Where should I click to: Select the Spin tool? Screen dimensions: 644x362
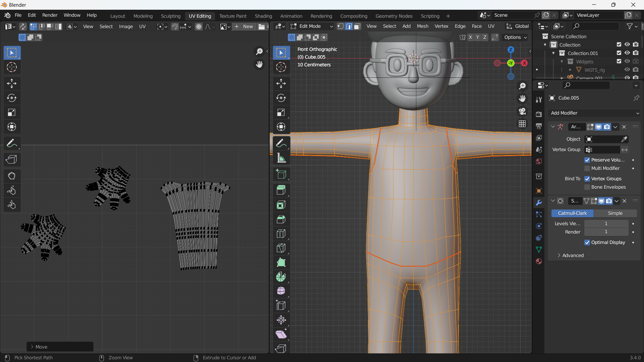click(x=281, y=277)
